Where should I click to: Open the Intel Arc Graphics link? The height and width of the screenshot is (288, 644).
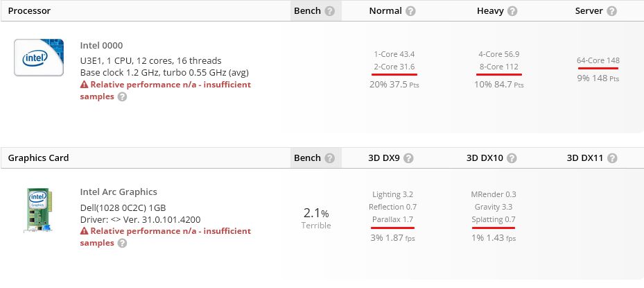click(x=119, y=192)
